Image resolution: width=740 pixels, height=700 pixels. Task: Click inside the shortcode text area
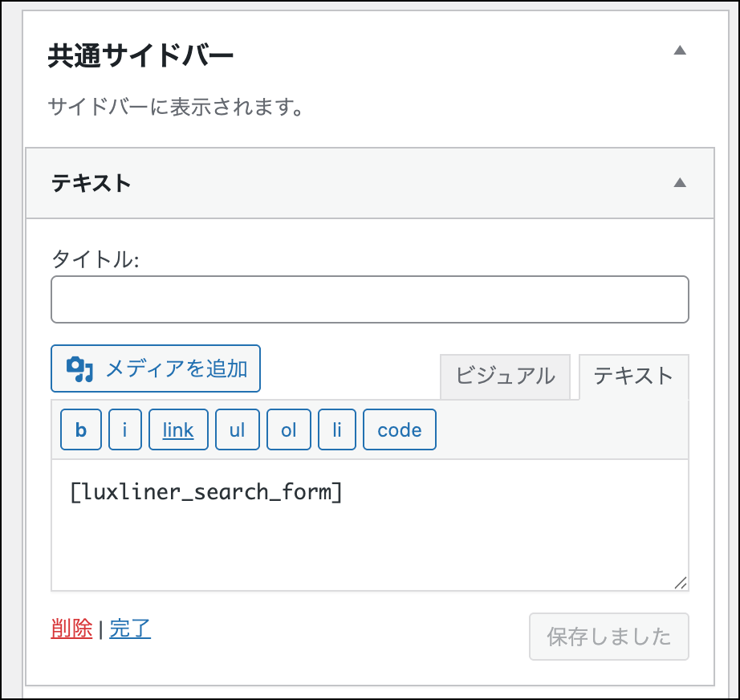369,530
